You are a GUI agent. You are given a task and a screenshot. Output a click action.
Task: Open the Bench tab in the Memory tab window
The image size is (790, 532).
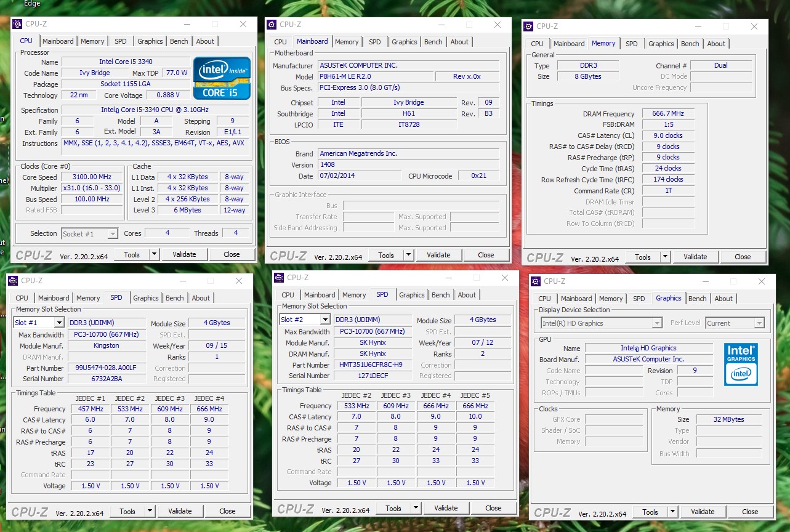click(x=690, y=44)
